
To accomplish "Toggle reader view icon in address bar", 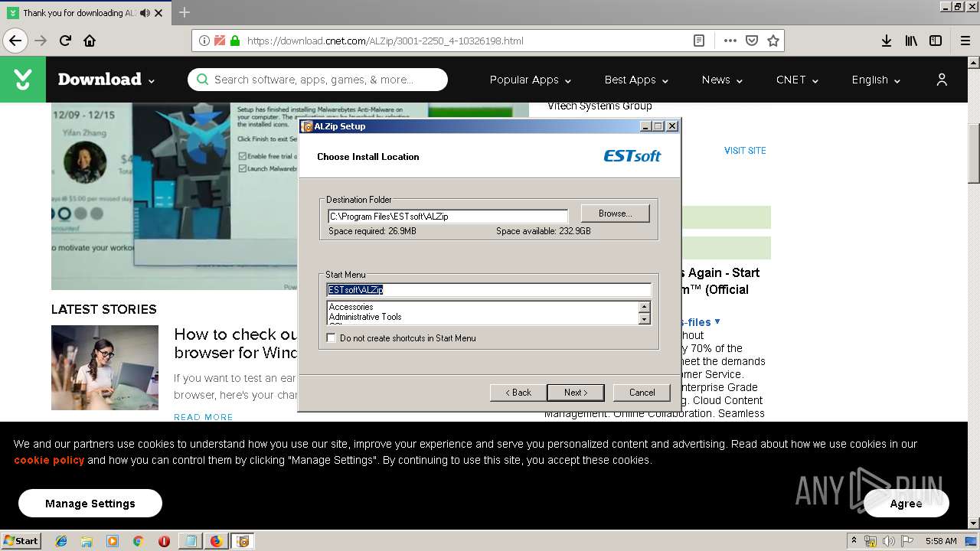I will click(x=699, y=41).
